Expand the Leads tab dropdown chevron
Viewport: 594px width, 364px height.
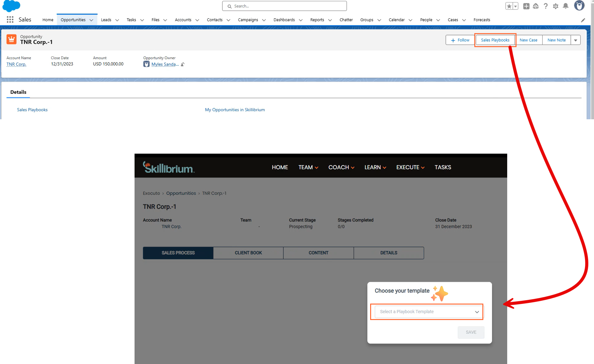click(117, 20)
